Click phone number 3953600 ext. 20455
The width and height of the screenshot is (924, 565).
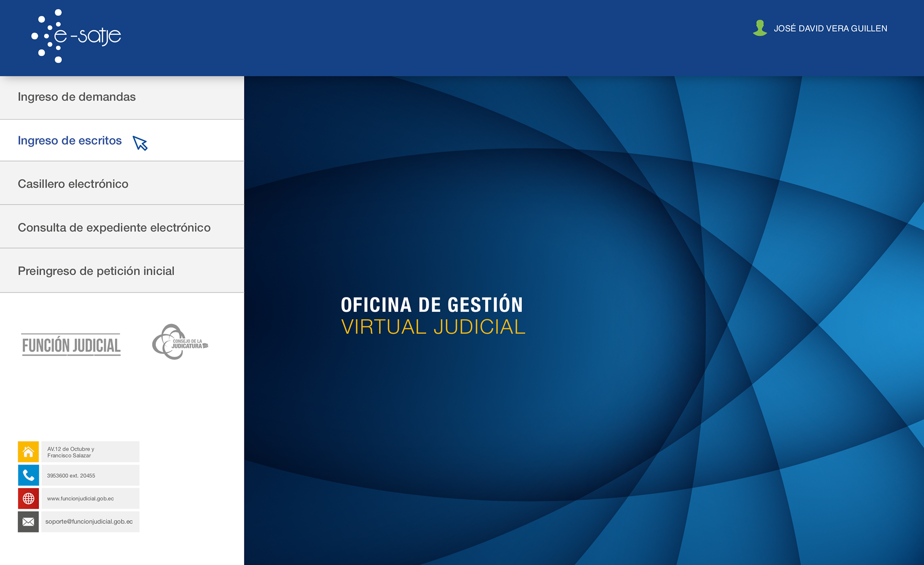71,475
